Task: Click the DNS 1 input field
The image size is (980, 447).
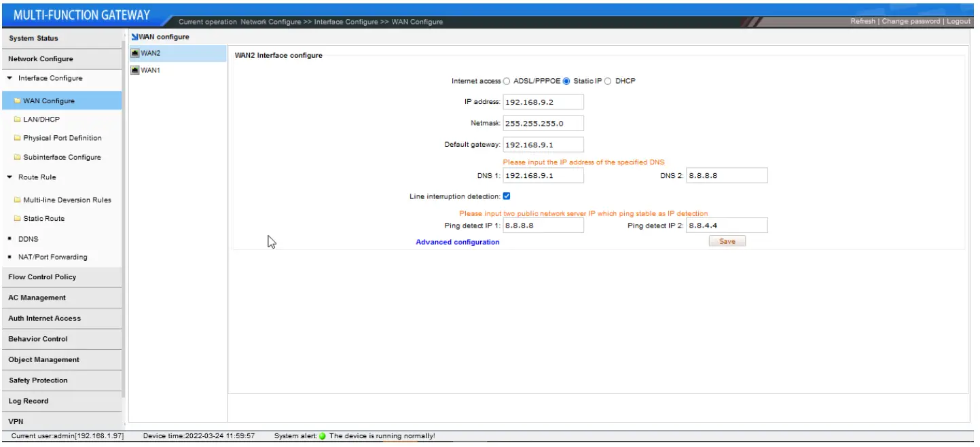Action: pos(543,175)
